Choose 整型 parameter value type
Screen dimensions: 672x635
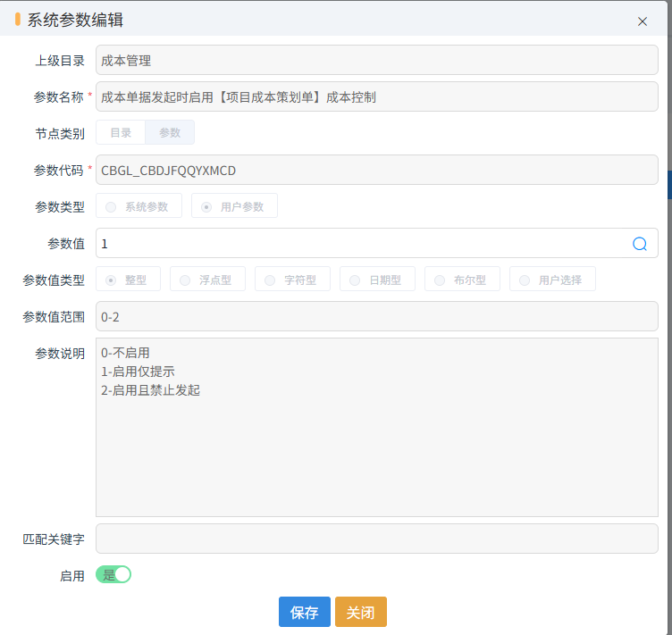pos(128,280)
